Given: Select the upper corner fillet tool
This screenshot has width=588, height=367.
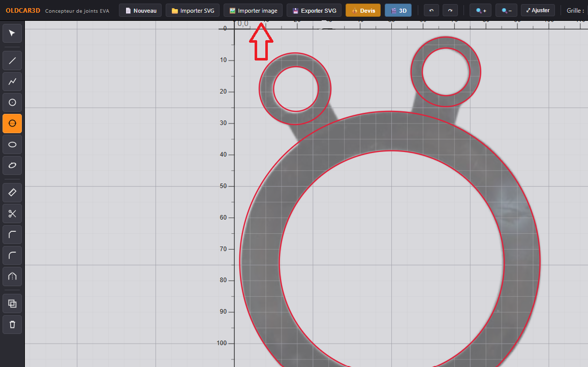Looking at the screenshot, I should 12,234.
